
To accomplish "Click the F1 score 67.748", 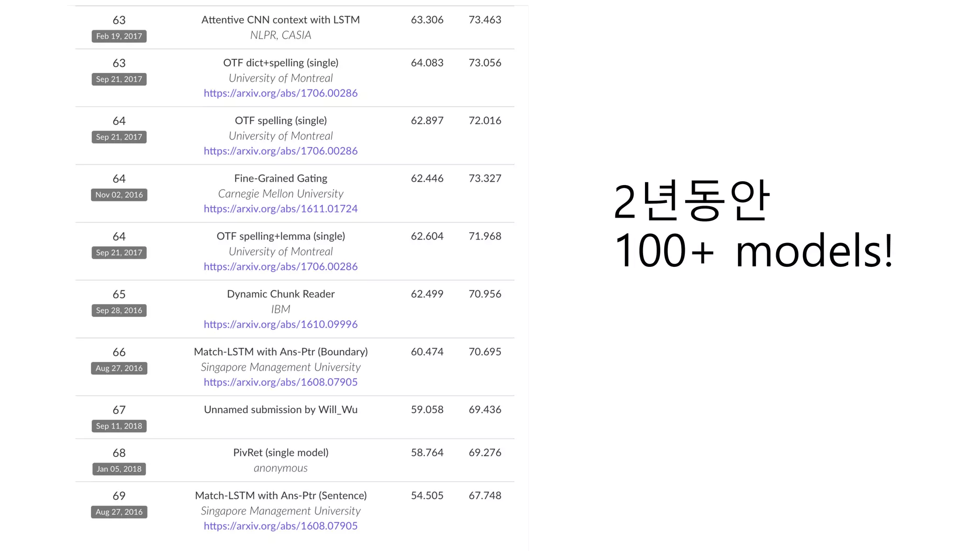I will (485, 496).
